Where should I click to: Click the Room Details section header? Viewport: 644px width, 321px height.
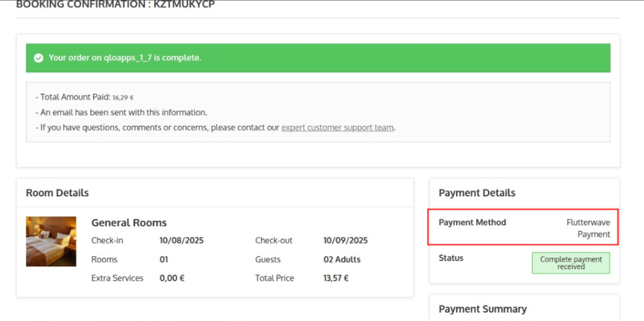point(57,193)
